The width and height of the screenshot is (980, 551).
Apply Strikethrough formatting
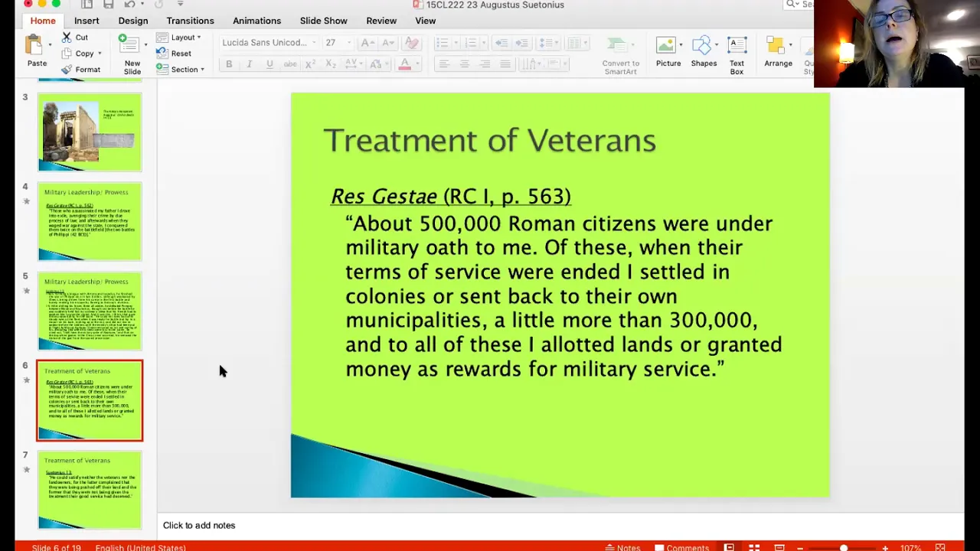tap(290, 64)
